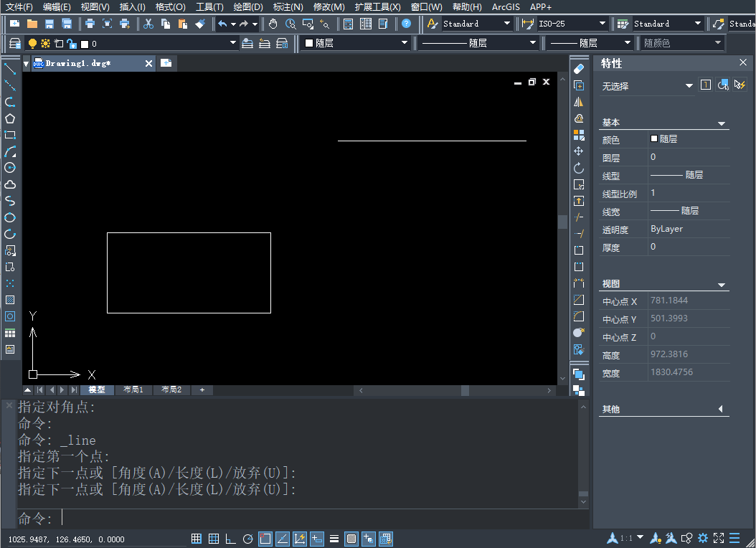Click the Rotate modify tool
The height and width of the screenshot is (548, 756).
point(579,169)
